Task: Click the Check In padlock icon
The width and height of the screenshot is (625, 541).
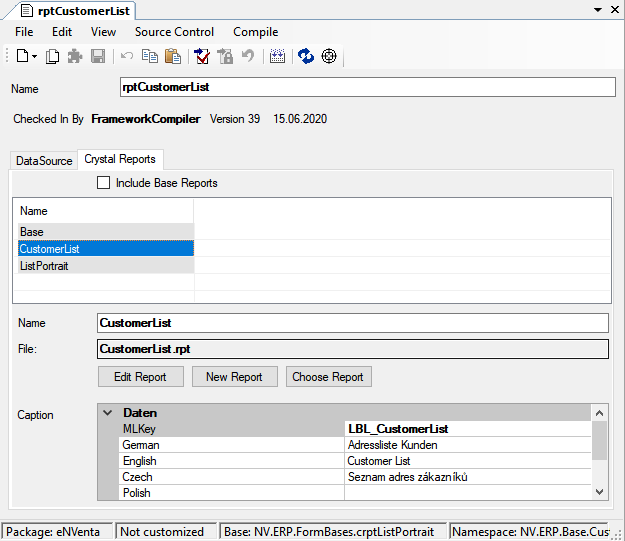Action: coord(225,56)
